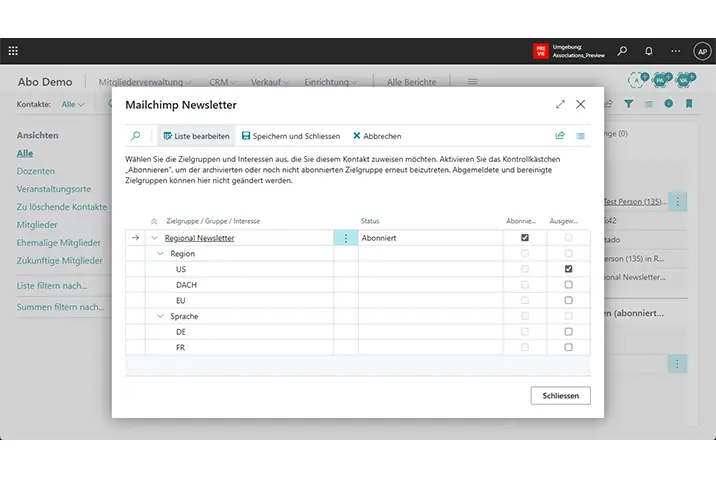Click the Zielgruppe / Gruppe / Interesse column header

(x=213, y=221)
